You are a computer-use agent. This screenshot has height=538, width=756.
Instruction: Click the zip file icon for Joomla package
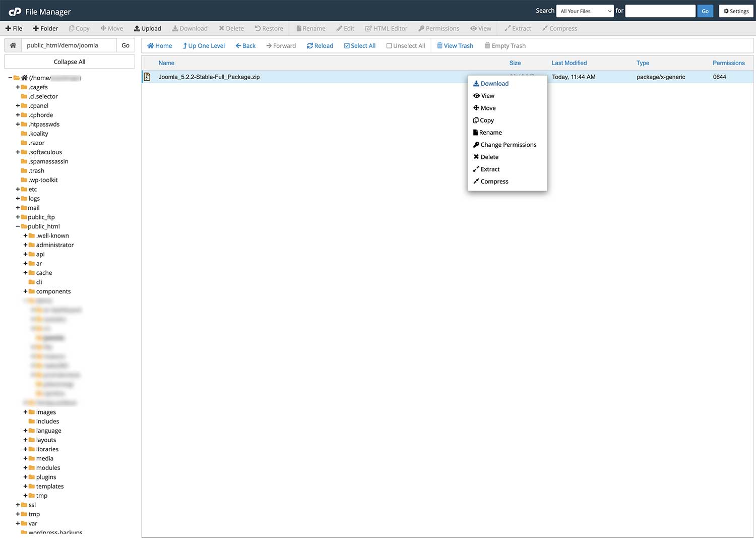click(147, 77)
